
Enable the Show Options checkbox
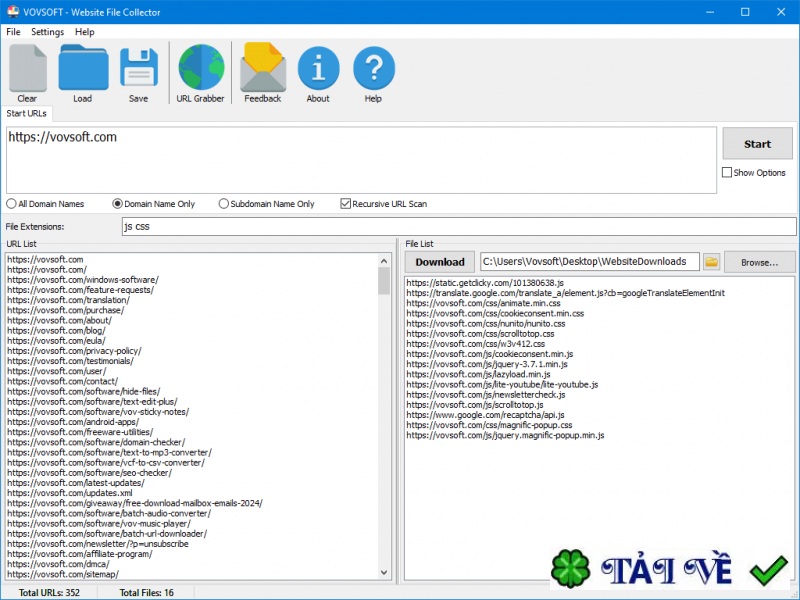727,173
